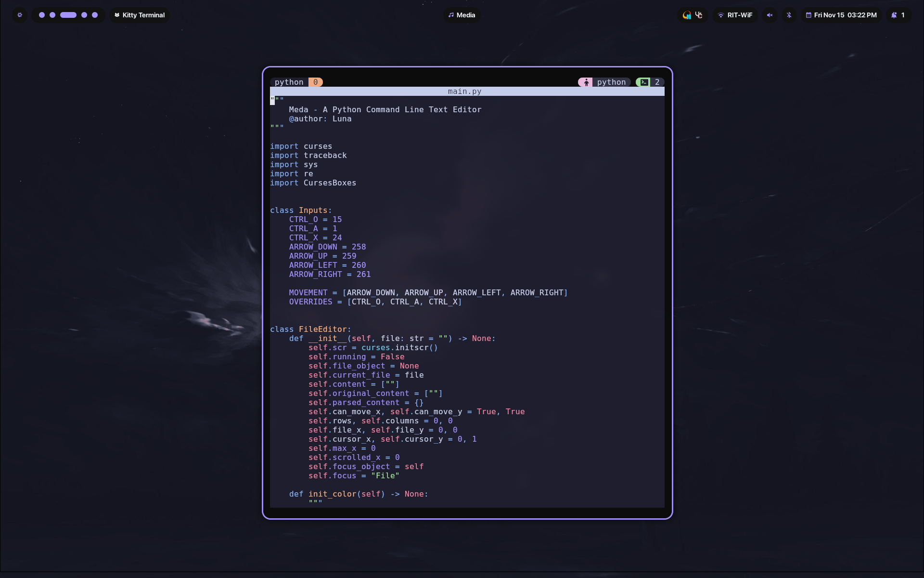Unmute the muted volume speaker icon
This screenshot has width=924, height=578.
[x=770, y=15]
